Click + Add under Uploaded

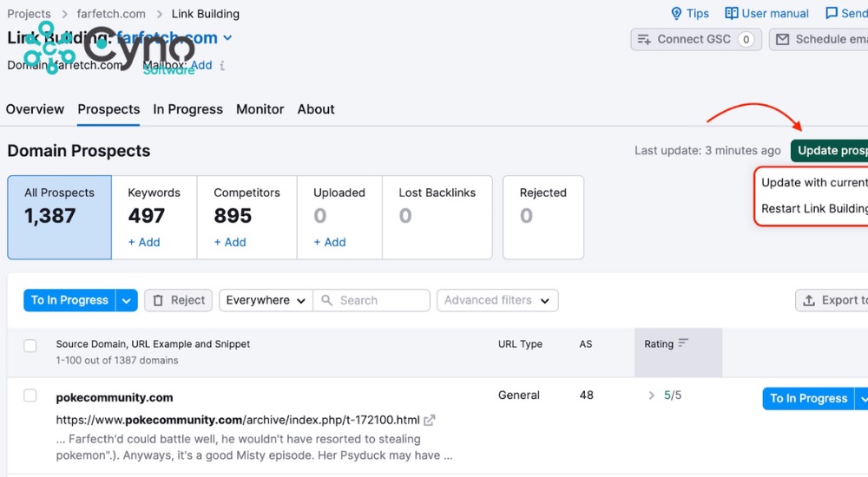[x=329, y=242]
